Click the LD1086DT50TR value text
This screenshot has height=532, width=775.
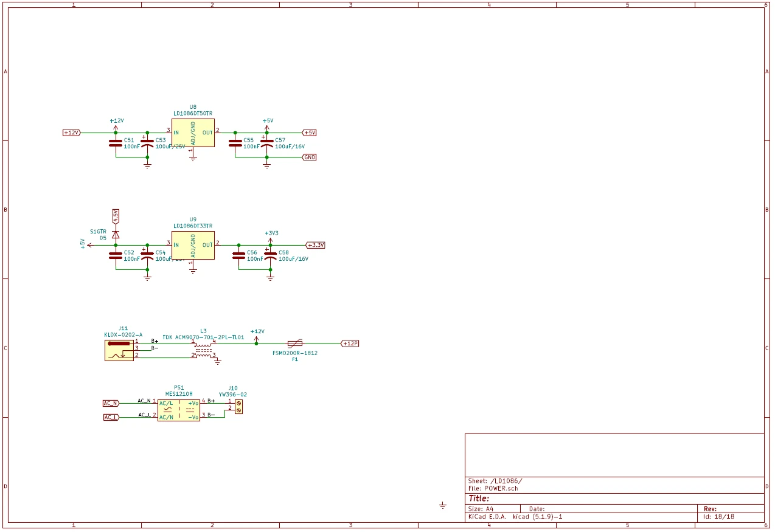point(193,114)
